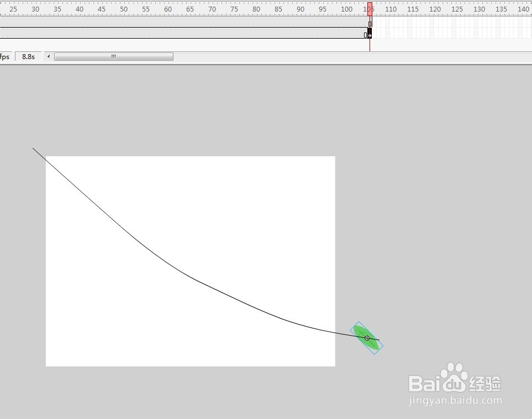
Task: Click frame 130 on the timeline ruler
Action: 479,9
